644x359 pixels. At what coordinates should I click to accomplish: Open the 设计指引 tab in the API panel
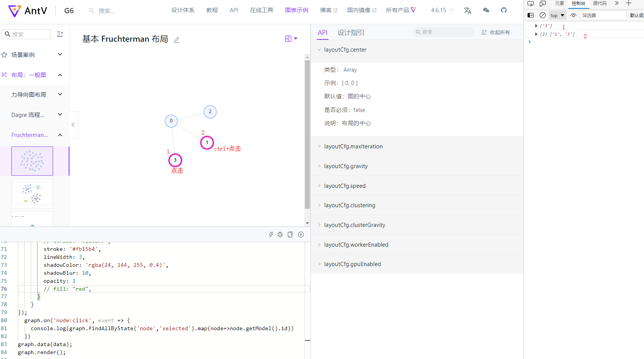tap(350, 32)
